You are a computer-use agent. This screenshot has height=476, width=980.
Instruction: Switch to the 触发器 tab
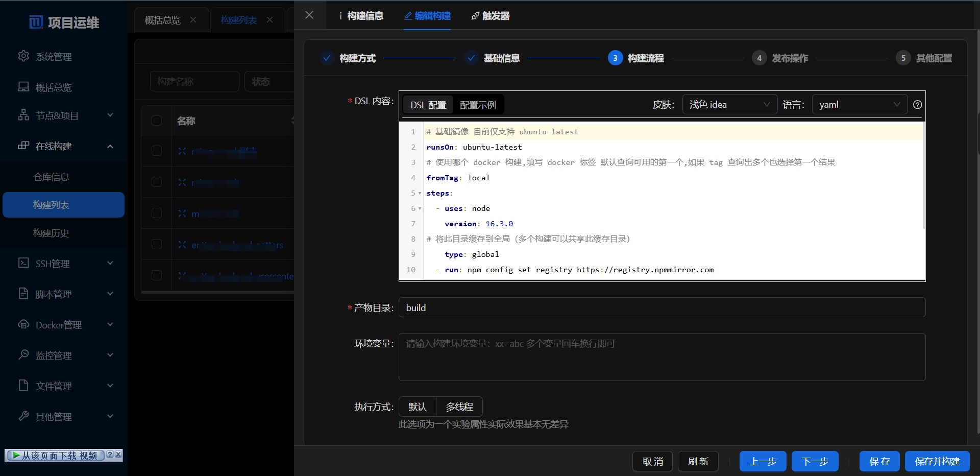coord(491,16)
